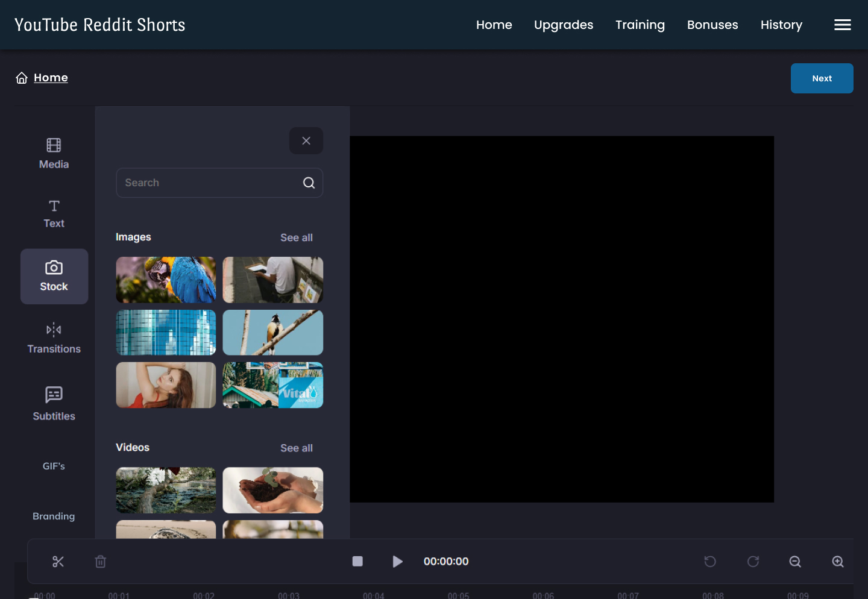Open the Subtitles panel
The image size is (868, 599).
click(x=54, y=404)
